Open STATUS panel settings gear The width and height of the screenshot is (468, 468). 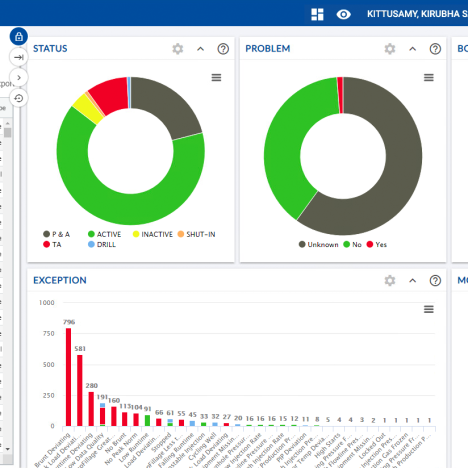(178, 49)
